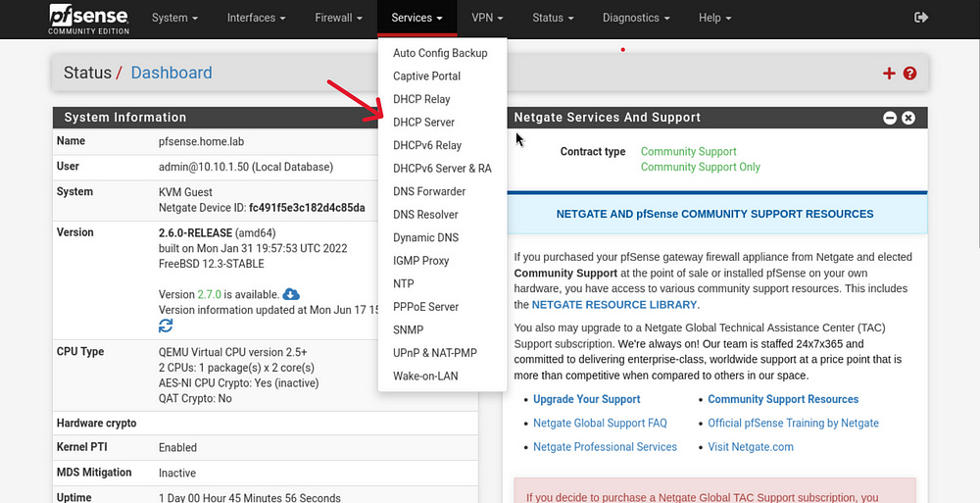
Task: Open the red help question-mark icon
Action: (910, 74)
